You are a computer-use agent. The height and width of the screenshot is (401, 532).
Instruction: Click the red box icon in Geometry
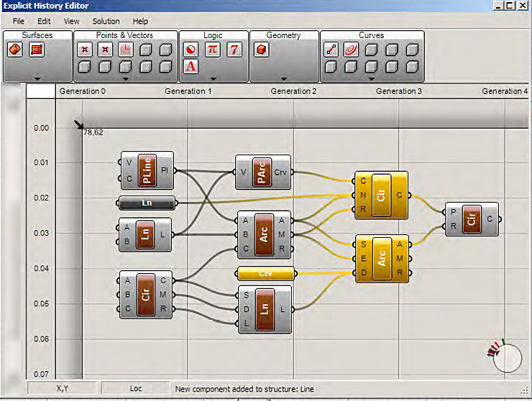[x=262, y=50]
